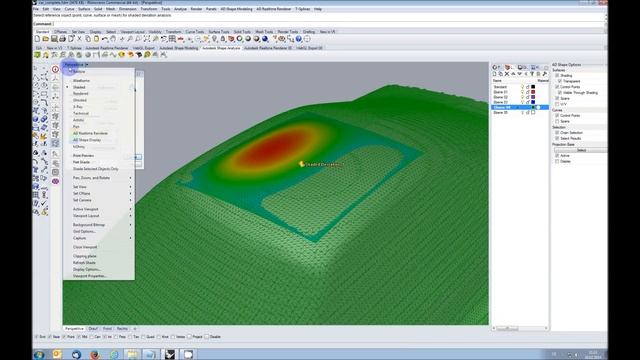Click the four-viewport layout icon
The width and height of the screenshot is (640, 360).
pyautogui.click(x=172, y=39)
